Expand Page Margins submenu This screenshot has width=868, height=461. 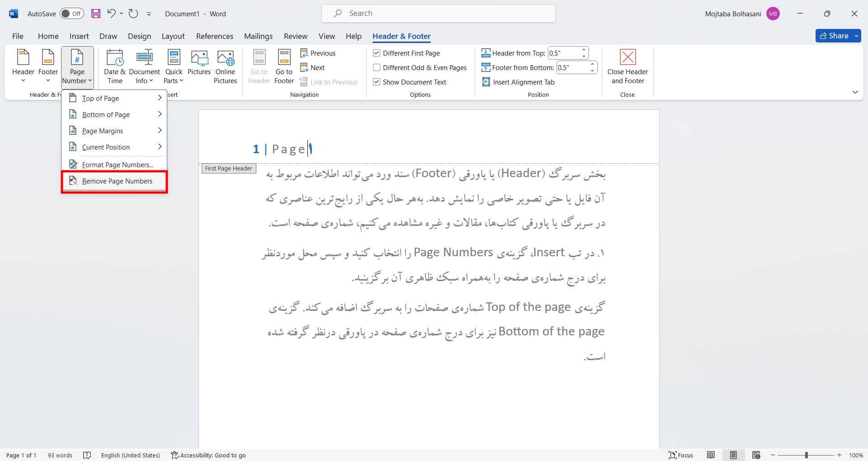pyautogui.click(x=114, y=131)
